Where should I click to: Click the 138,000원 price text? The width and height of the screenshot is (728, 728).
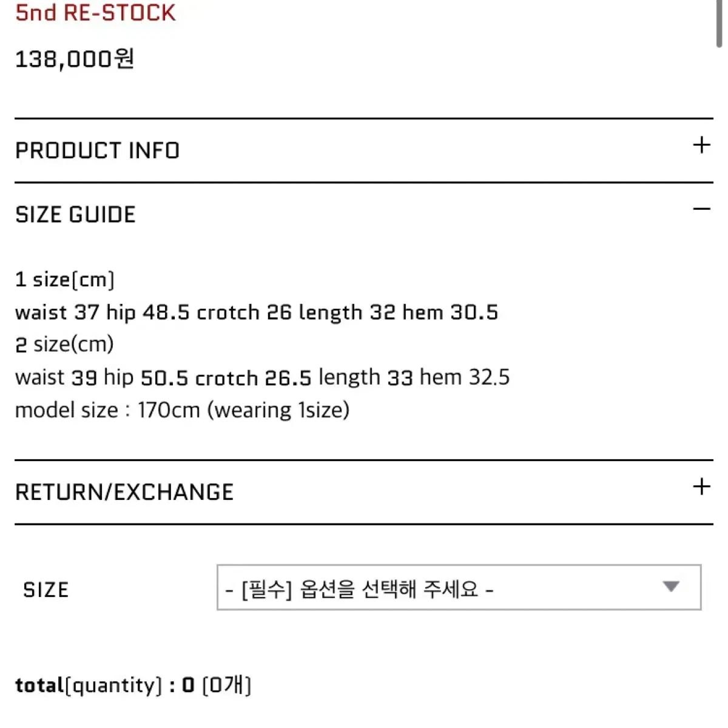74,59
